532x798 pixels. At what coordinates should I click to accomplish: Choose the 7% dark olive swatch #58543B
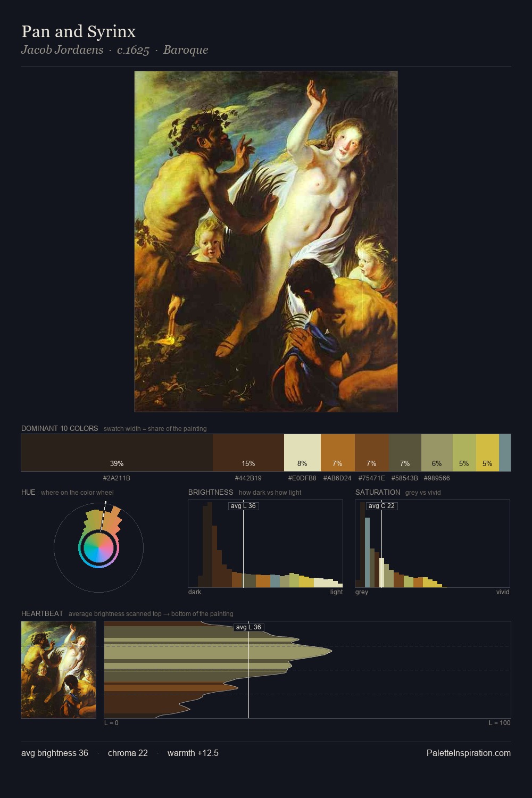(x=405, y=453)
